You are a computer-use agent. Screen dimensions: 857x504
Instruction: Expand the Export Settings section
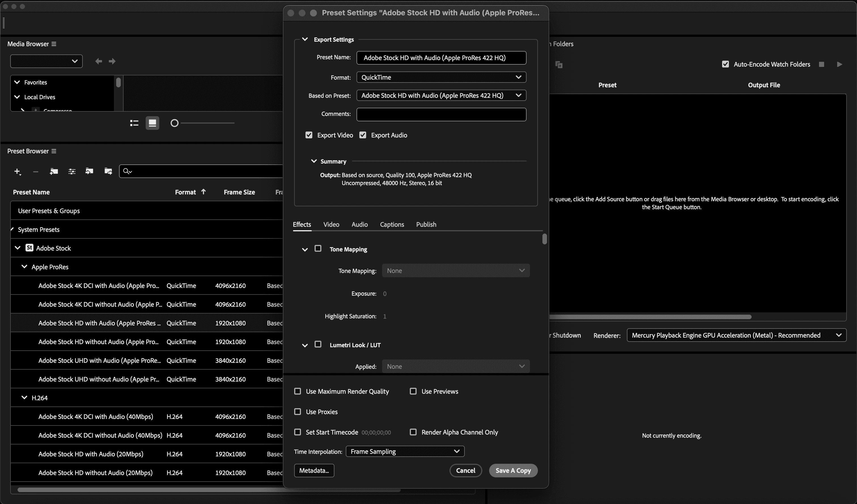point(305,39)
